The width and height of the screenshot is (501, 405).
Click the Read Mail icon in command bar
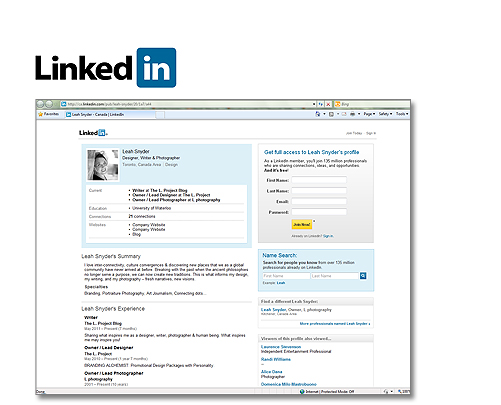click(344, 114)
